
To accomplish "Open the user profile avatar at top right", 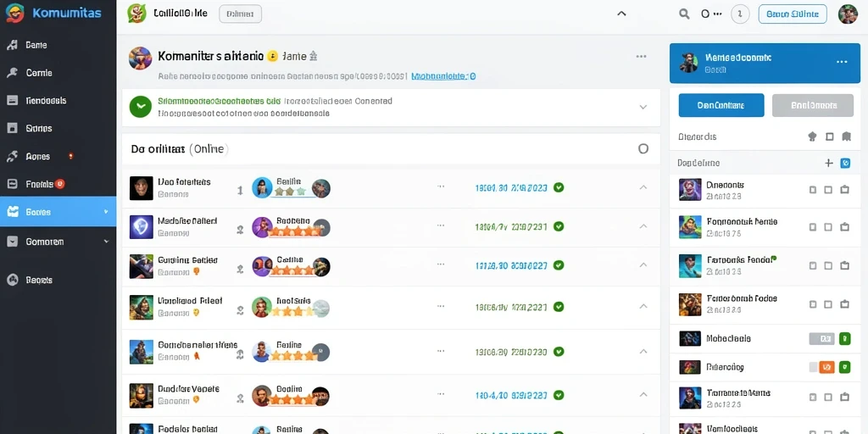I will (848, 14).
